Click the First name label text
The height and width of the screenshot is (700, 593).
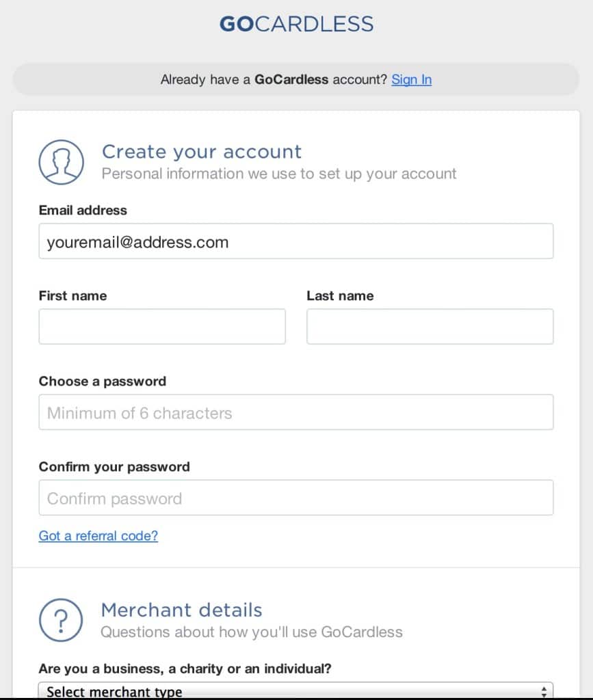coord(73,296)
